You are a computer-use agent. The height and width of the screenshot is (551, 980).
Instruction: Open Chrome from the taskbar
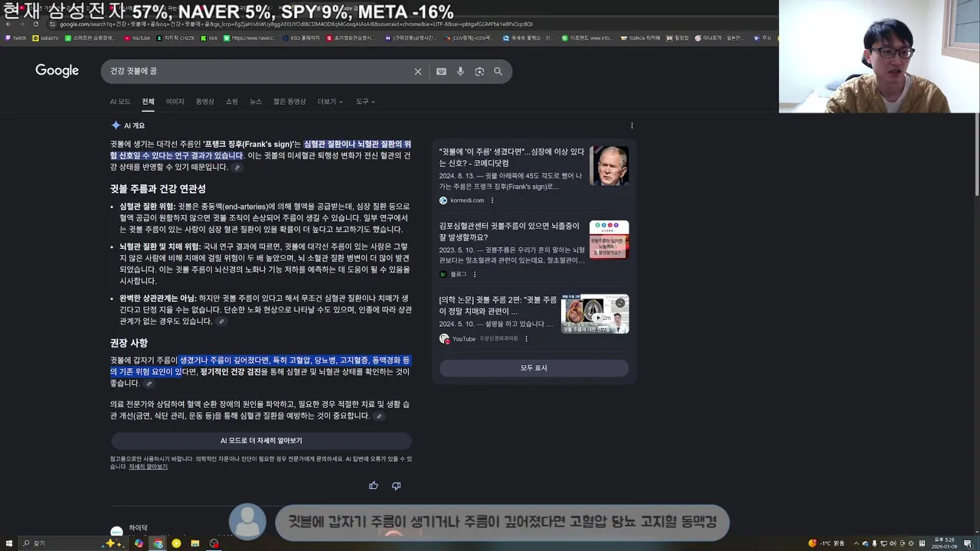[x=158, y=543]
